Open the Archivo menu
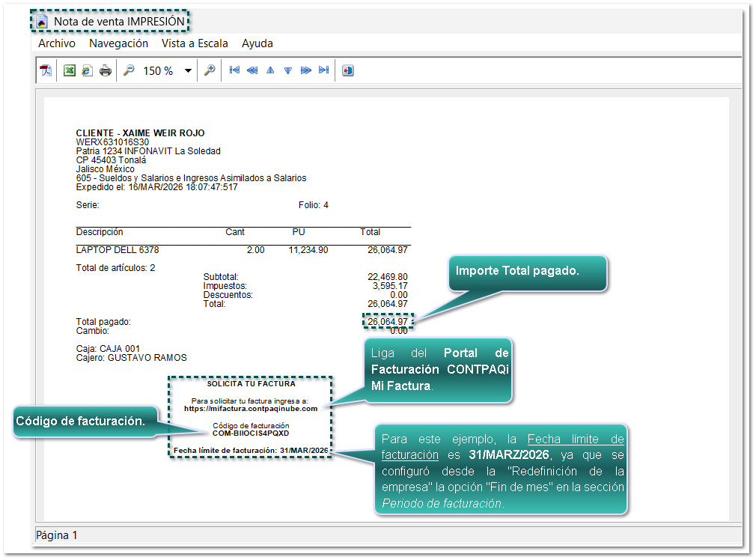The image size is (756, 560). click(x=57, y=43)
